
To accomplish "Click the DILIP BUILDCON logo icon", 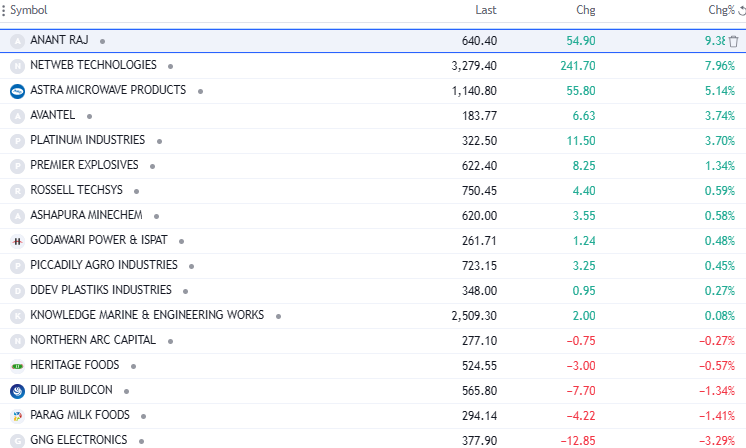I will click(x=17, y=391).
